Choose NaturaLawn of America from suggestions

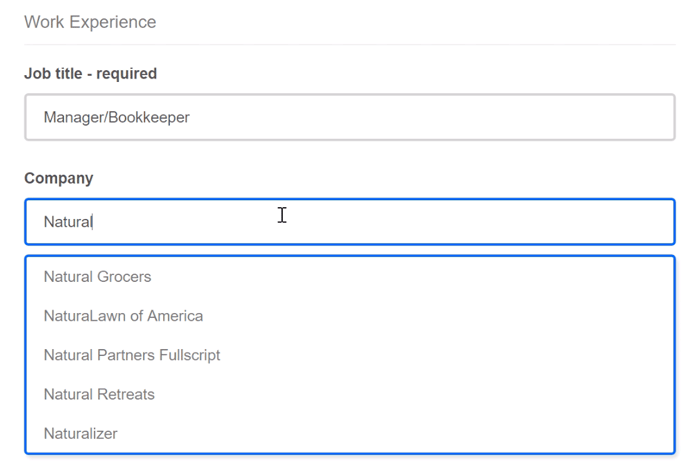(123, 316)
